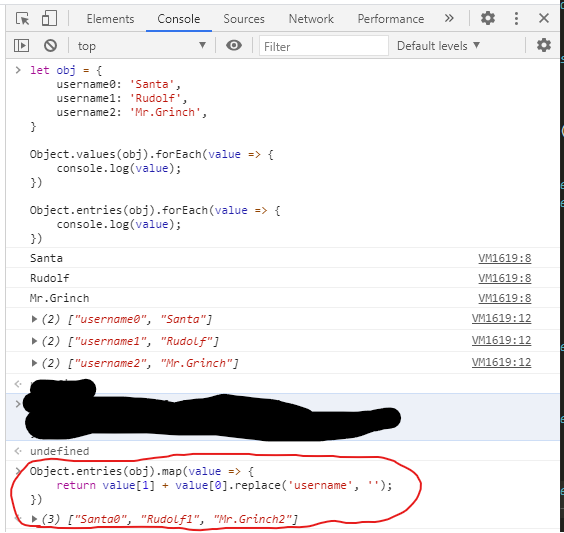
Task: Open VM1619:8 link beside Rudolf
Action: (x=504, y=278)
